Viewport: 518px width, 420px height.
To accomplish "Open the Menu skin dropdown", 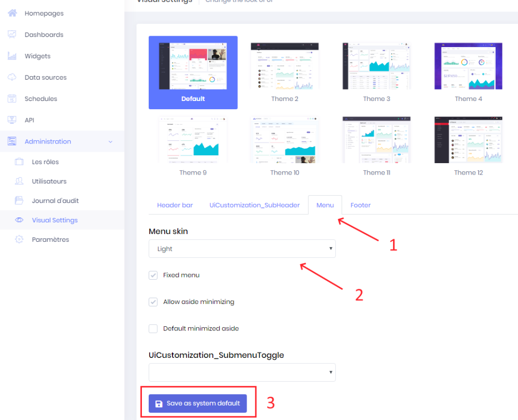I will pyautogui.click(x=242, y=249).
